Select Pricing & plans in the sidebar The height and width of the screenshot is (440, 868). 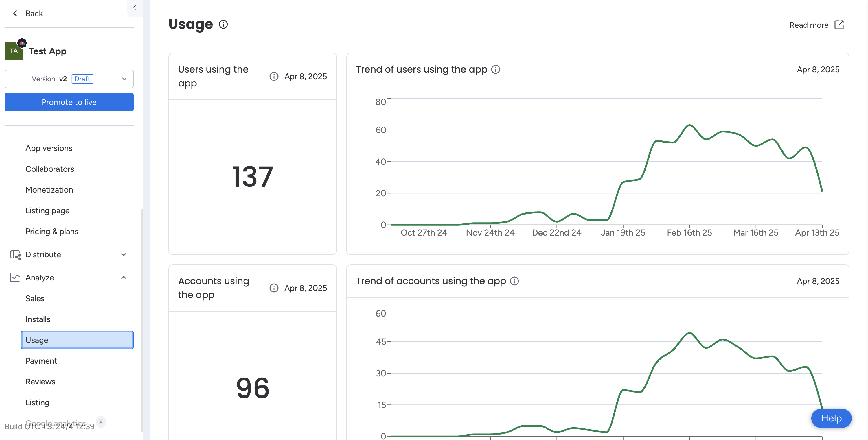pos(52,231)
